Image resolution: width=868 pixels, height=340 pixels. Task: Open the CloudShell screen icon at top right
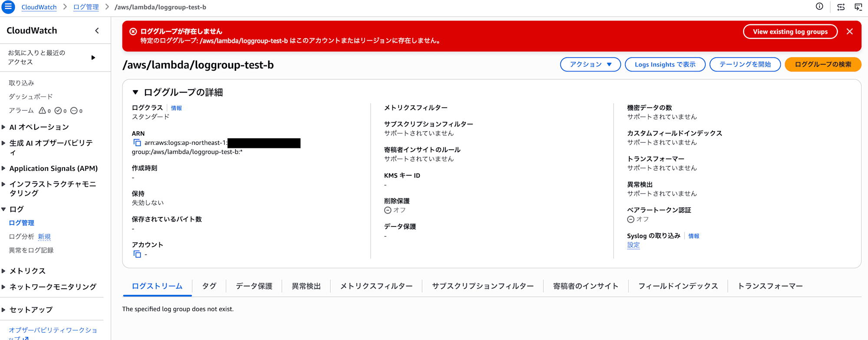(x=858, y=7)
